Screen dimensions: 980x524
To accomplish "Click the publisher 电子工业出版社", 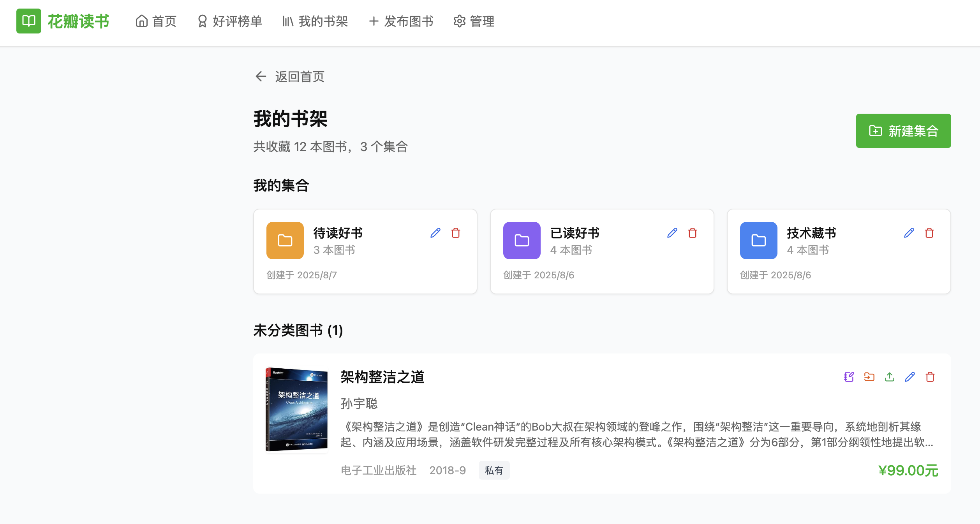I will 379,470.
